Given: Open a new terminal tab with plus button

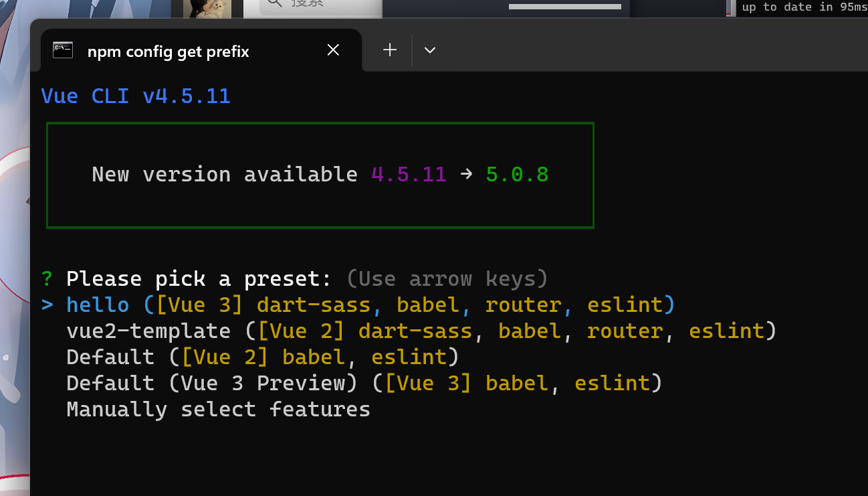Looking at the screenshot, I should coord(390,50).
